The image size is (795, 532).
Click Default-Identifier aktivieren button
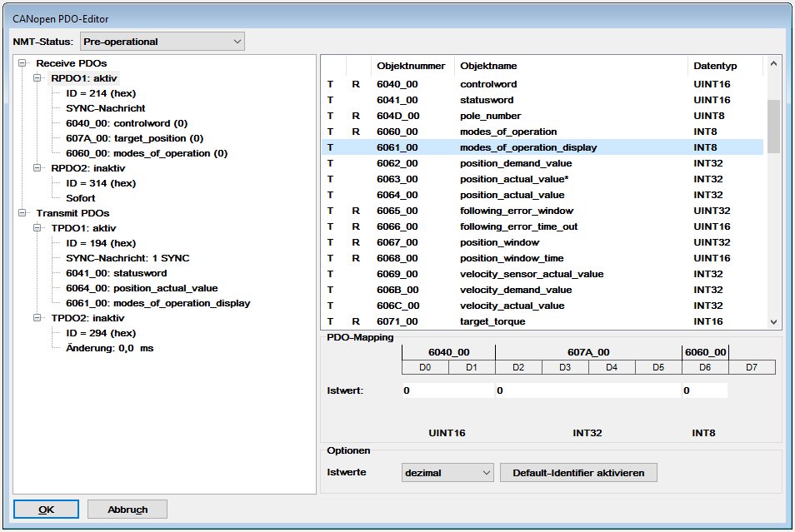pos(578,473)
